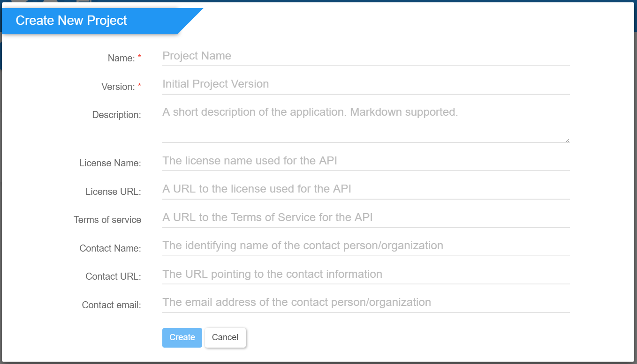
Task: Cancel the new project dialog
Action: click(x=225, y=337)
